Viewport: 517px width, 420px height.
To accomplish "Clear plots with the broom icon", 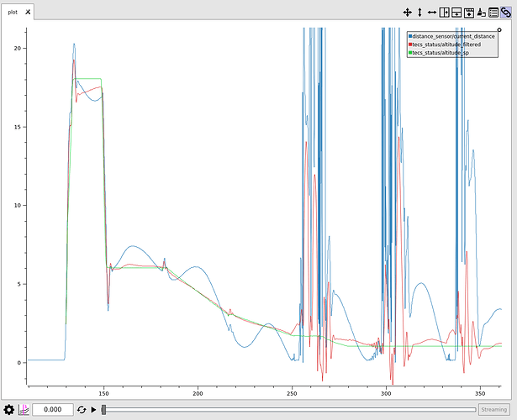I will click(481, 13).
